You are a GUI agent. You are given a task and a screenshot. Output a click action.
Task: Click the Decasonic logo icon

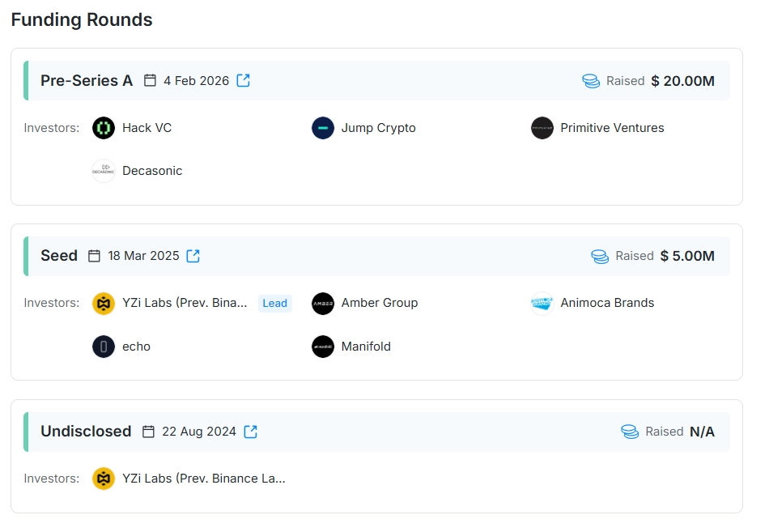(x=104, y=171)
